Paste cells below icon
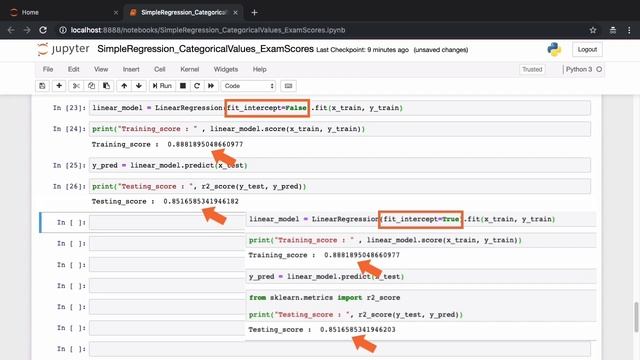 (107, 86)
